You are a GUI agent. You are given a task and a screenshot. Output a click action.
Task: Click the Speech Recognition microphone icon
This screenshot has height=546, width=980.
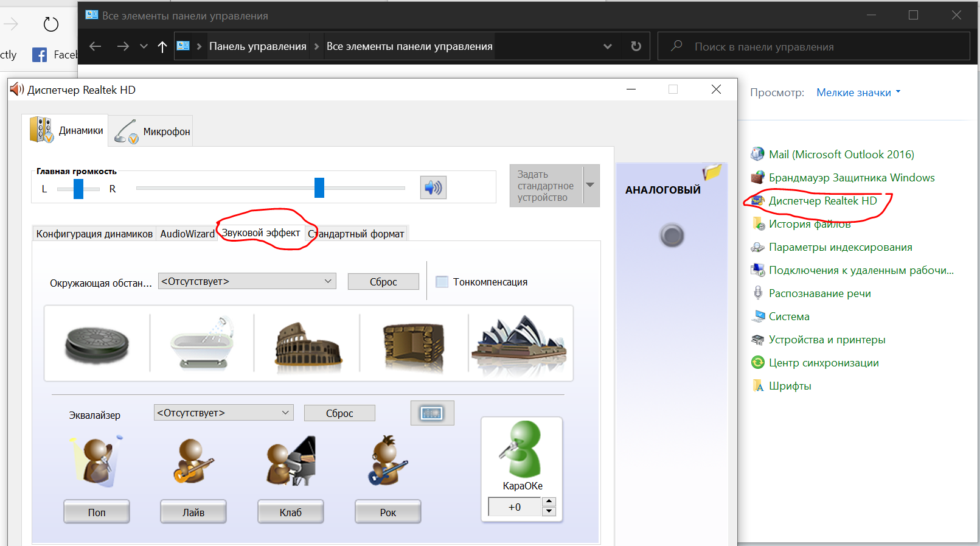757,293
